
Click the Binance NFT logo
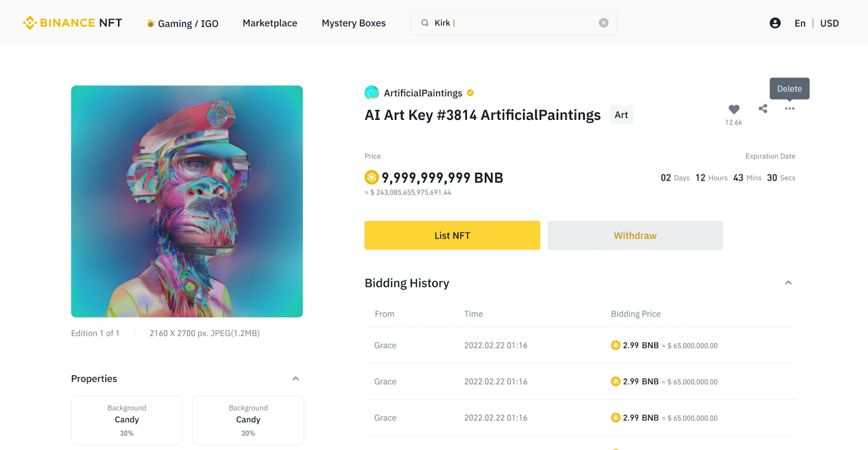[73, 23]
